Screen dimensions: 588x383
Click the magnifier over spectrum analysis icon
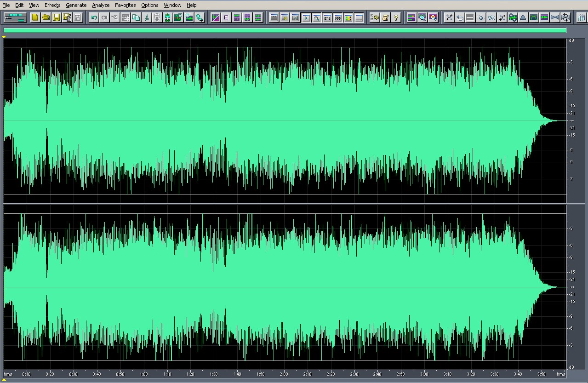(422, 17)
